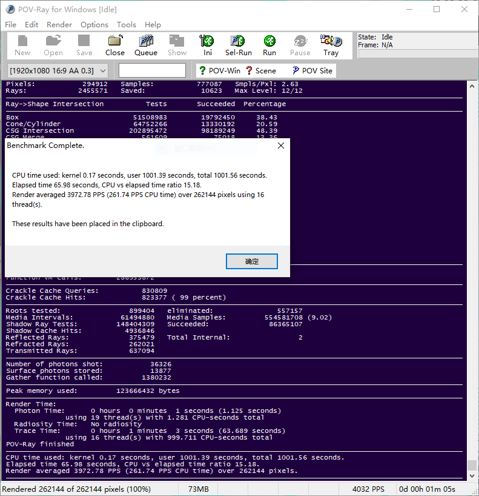Click the message pane scrollbar up arrow
The height and width of the screenshot is (496, 479).
click(x=472, y=86)
